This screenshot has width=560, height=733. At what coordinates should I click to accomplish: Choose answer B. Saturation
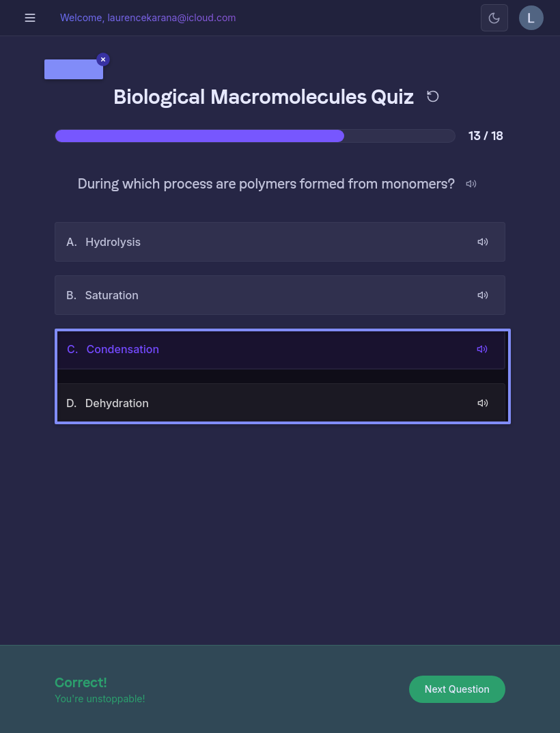(x=260, y=295)
